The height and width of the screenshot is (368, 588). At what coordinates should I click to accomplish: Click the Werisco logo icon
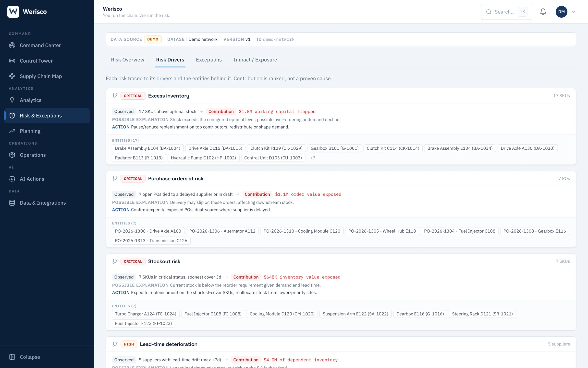coord(13,12)
